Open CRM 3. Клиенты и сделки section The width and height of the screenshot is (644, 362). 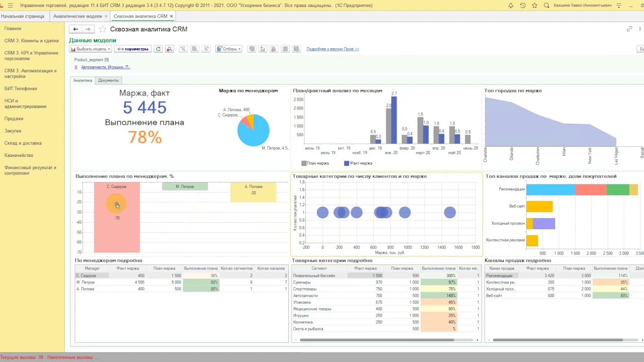(x=31, y=41)
